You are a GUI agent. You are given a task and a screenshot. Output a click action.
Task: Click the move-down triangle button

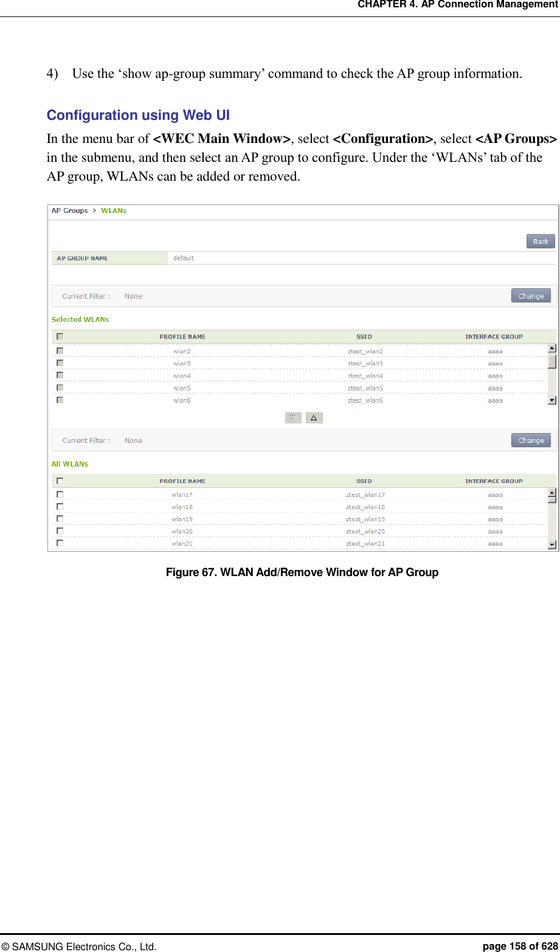tap(293, 418)
